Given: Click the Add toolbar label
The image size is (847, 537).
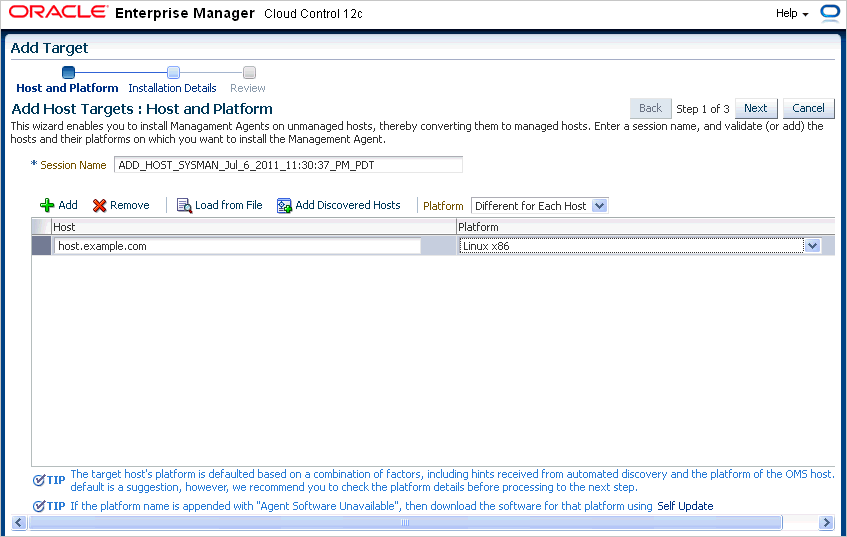Looking at the screenshot, I should coord(68,205).
